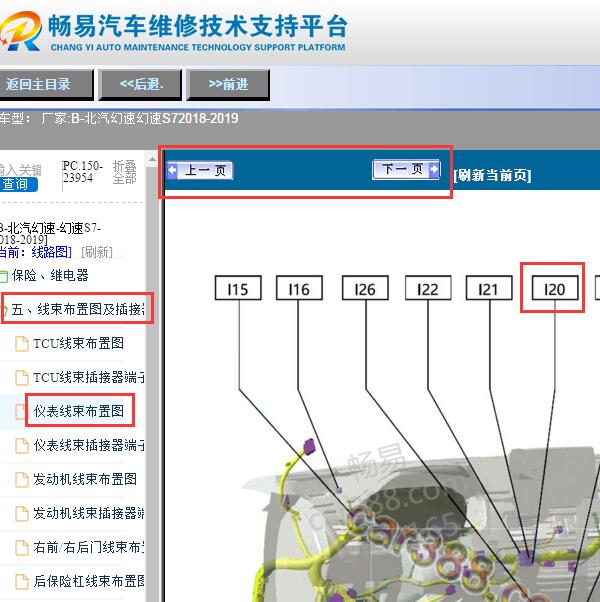This screenshot has height=602, width=600.
Task: Click connector label I15 in diagram
Action: (238, 288)
